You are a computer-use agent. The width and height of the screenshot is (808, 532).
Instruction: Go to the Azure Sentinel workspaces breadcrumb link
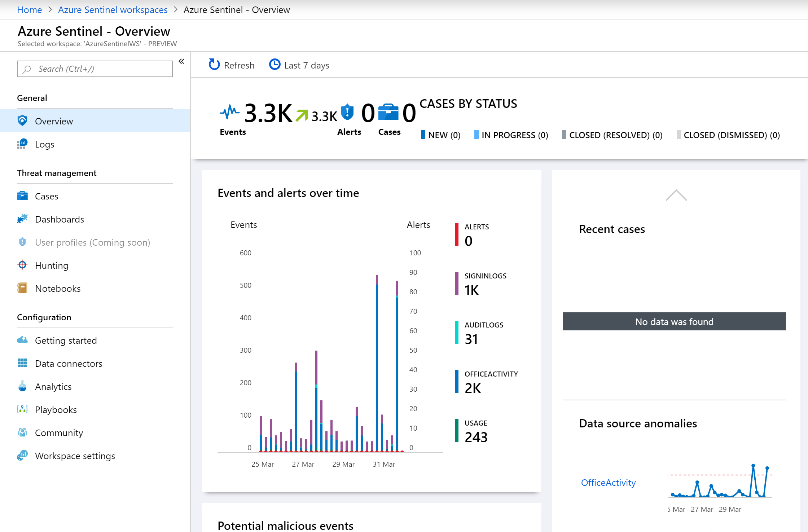(x=113, y=10)
